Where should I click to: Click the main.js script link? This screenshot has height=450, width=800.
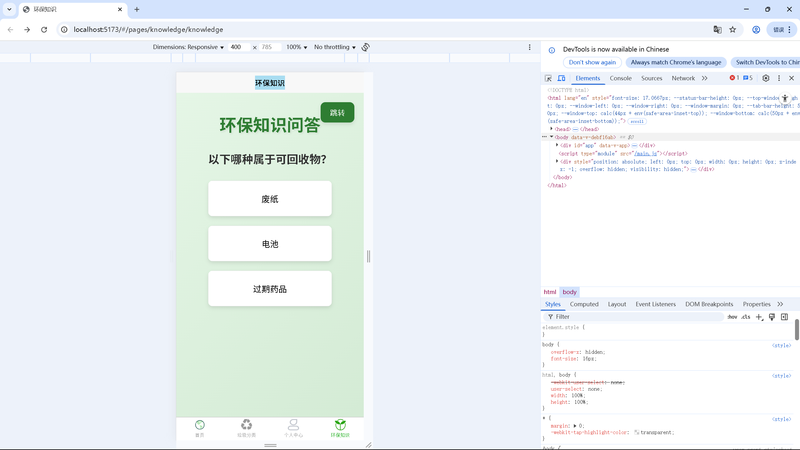point(645,153)
